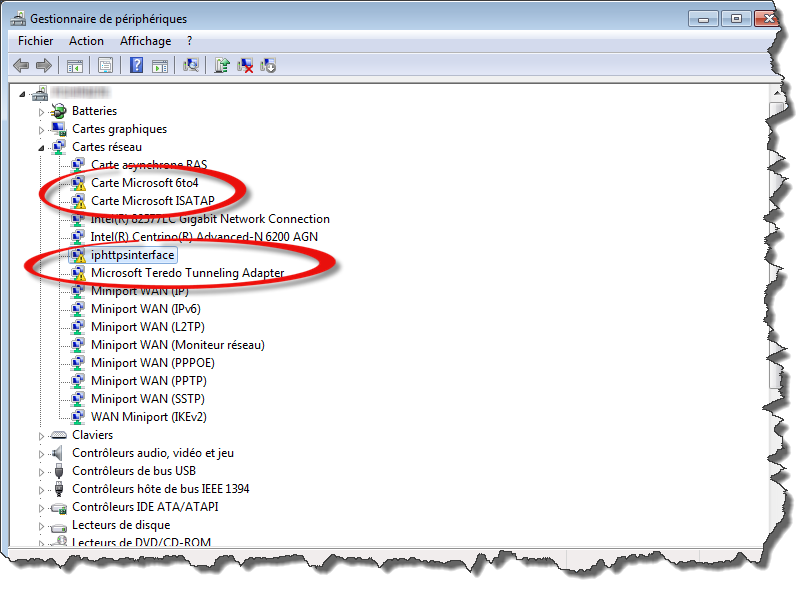Click the warning icon beside Carte Microsoft 6to4
The height and width of the screenshot is (594, 810).
78,183
